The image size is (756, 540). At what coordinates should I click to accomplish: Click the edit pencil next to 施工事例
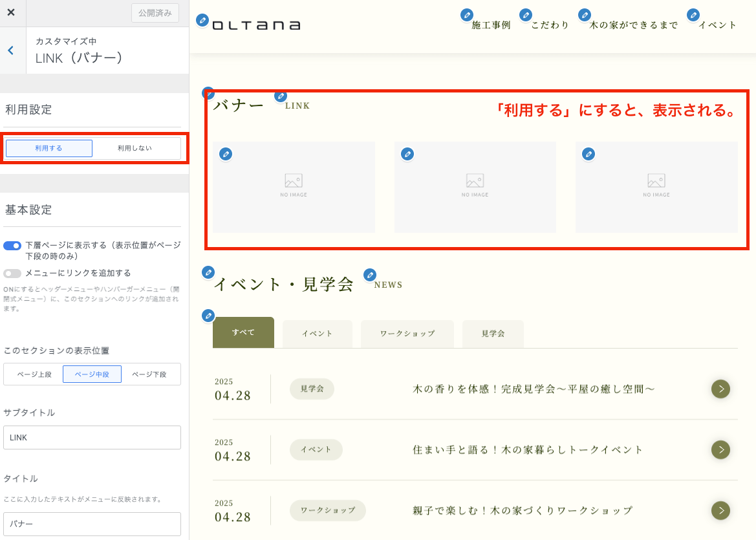pyautogui.click(x=466, y=15)
